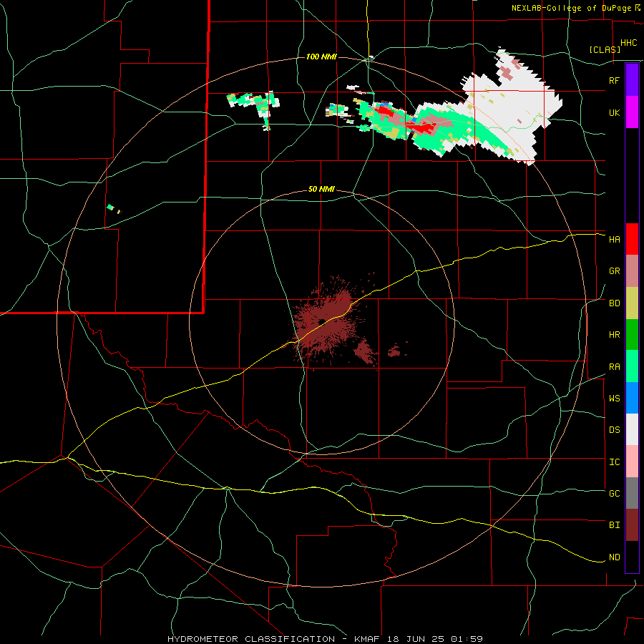Click the red hail core in the storm
644x644 pixels.
click(423, 128)
